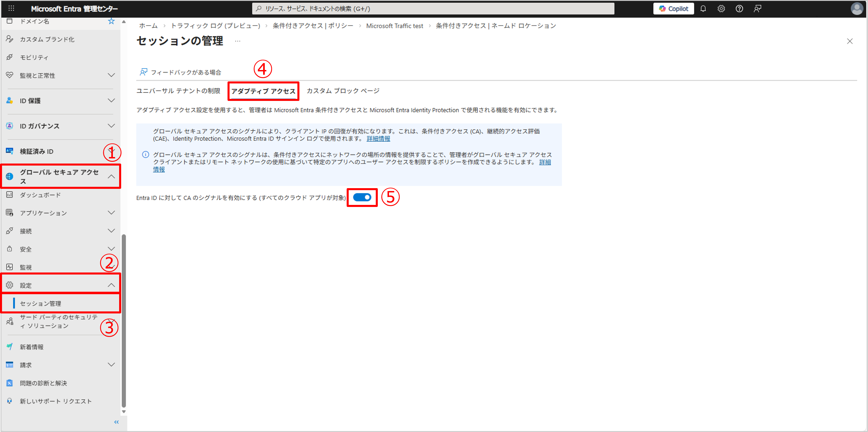Viewport: 868px width, 432px height.
Task: Click the resource search input field
Action: coord(433,9)
